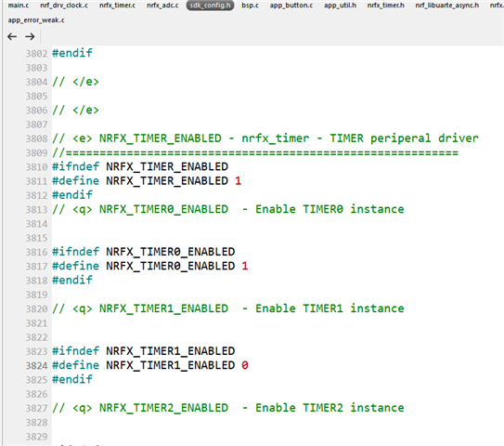Image resolution: width=504 pixels, height=446 pixels.
Task: Click the '// </e>' comment on line 3806
Action: [75, 110]
